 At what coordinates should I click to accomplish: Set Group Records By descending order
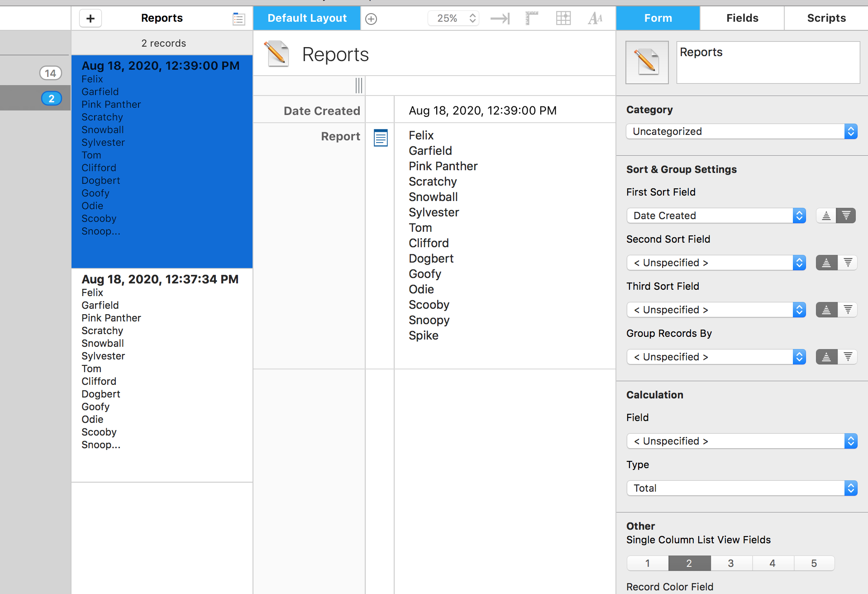pyautogui.click(x=848, y=357)
